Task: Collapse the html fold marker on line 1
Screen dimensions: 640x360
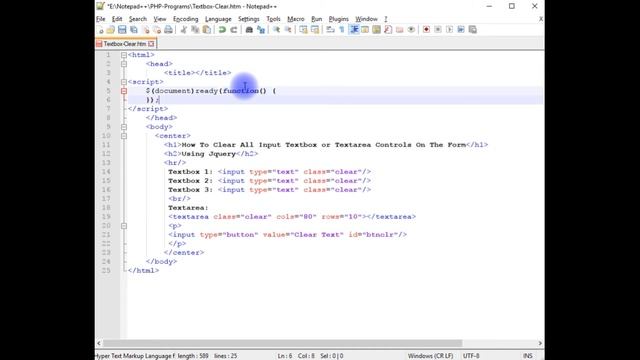Action: point(124,55)
